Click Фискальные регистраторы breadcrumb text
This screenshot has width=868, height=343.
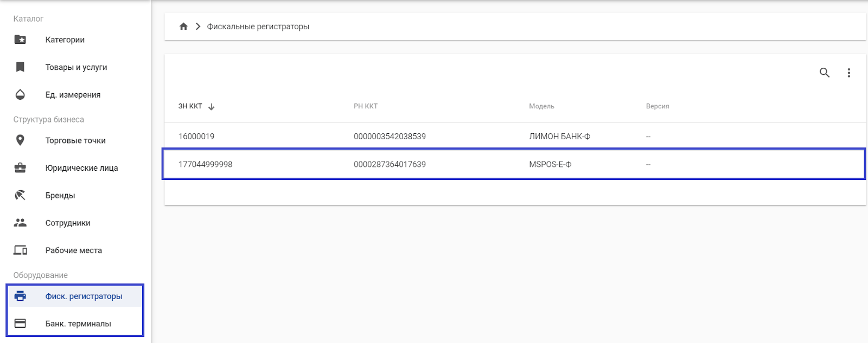coord(258,27)
